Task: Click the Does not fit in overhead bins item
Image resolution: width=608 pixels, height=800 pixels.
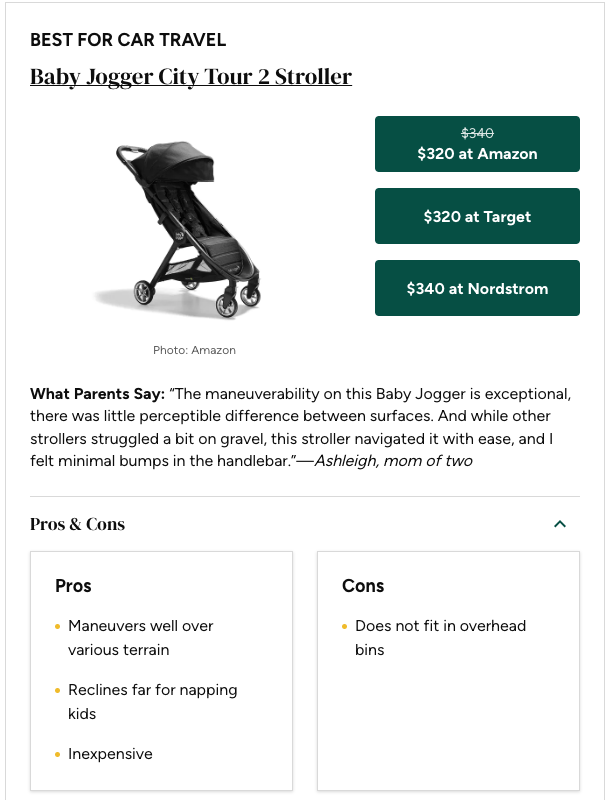Action: click(440, 638)
